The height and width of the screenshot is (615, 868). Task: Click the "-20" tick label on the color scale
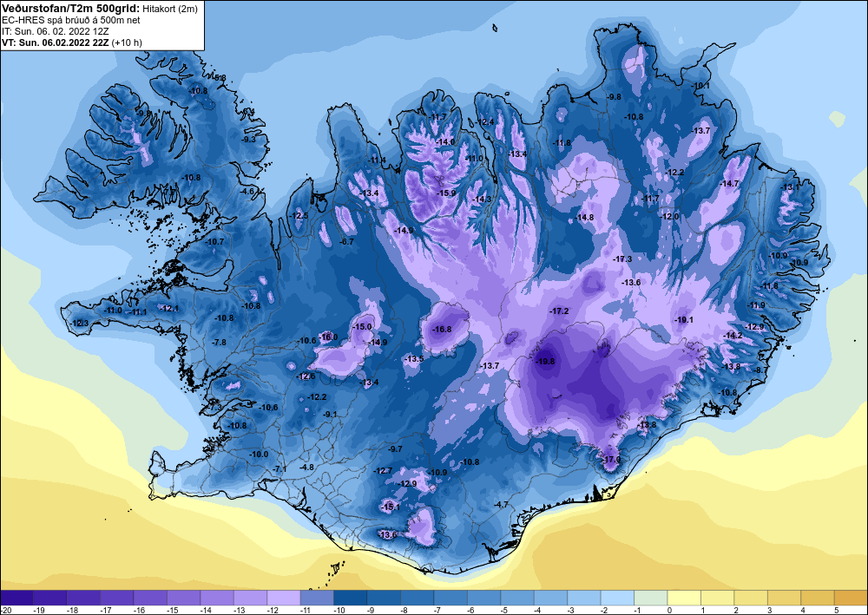point(5,610)
